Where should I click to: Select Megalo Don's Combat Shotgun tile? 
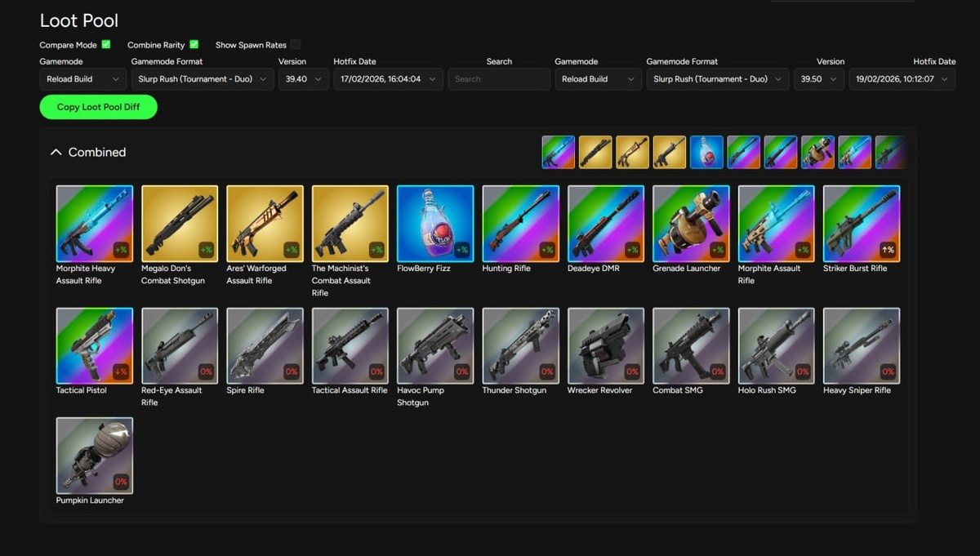point(180,224)
